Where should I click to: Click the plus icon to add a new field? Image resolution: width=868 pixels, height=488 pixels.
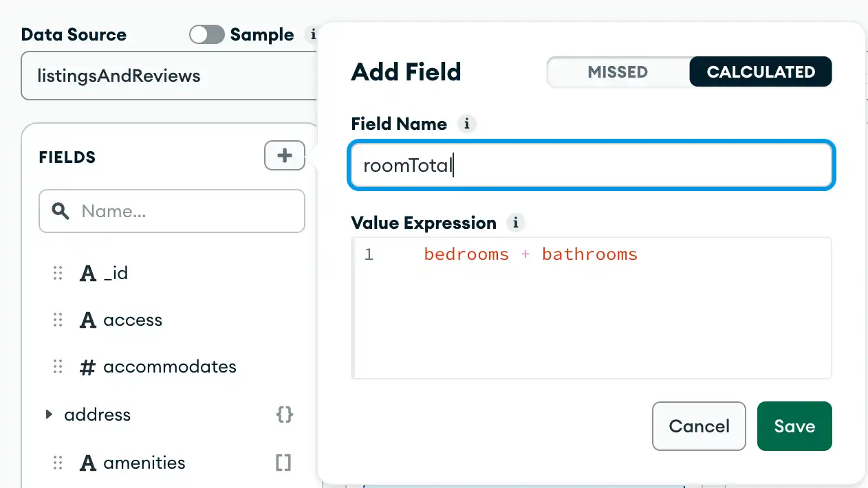[284, 155]
